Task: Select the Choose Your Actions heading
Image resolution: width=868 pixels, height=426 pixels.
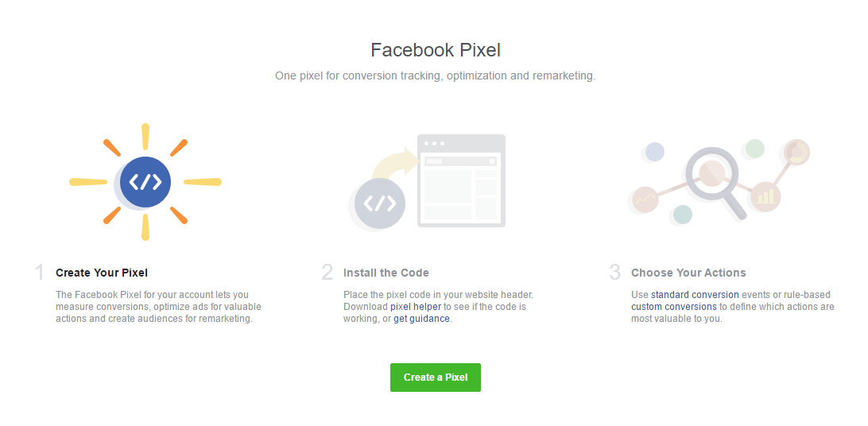Action: click(688, 273)
